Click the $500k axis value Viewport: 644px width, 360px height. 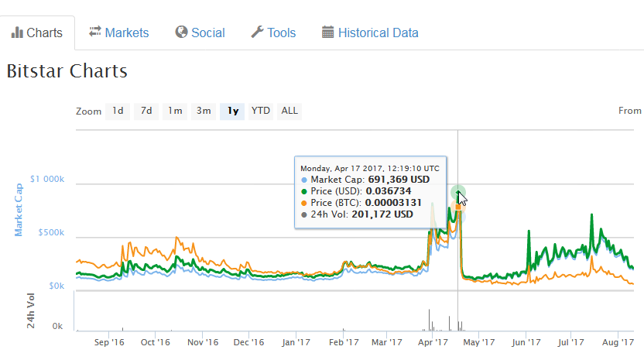[x=51, y=232]
